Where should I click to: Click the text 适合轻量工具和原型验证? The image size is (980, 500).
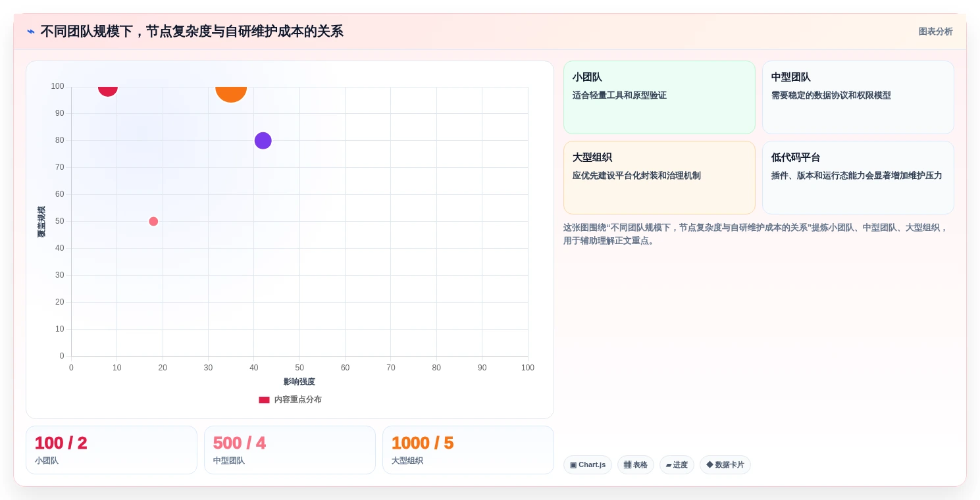point(619,95)
